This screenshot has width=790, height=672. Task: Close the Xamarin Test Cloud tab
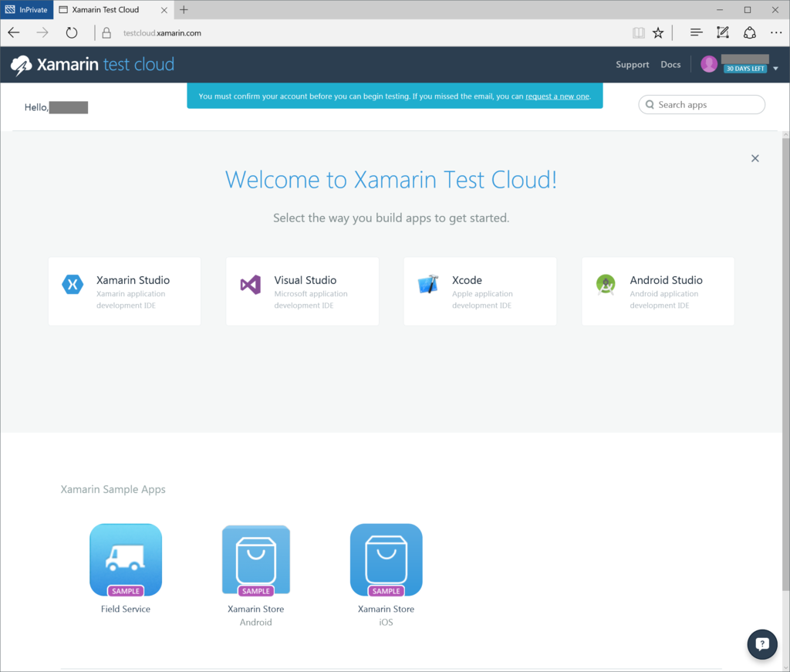click(x=164, y=9)
